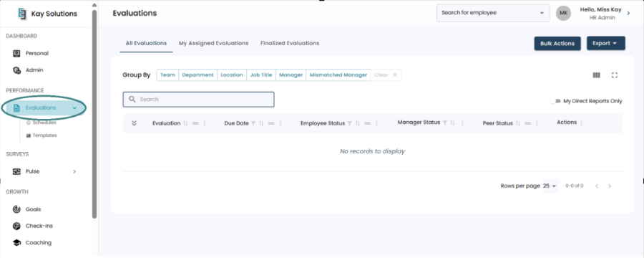644x258 pixels.
Task: Click the Bulk Actions button
Action: tap(557, 43)
